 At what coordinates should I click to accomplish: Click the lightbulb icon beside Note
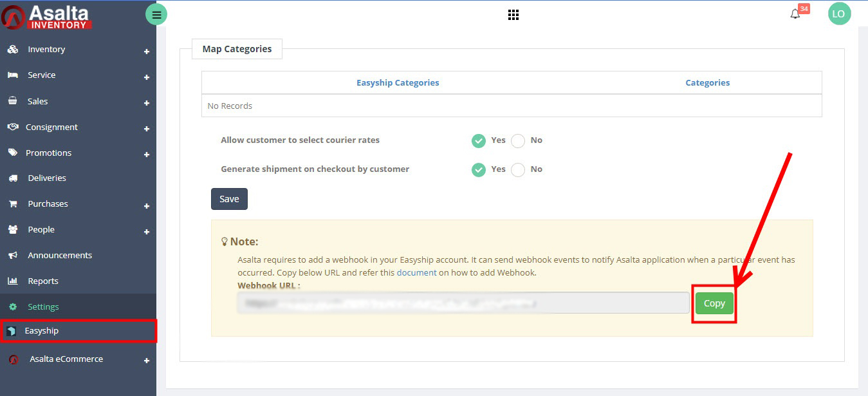(x=225, y=241)
